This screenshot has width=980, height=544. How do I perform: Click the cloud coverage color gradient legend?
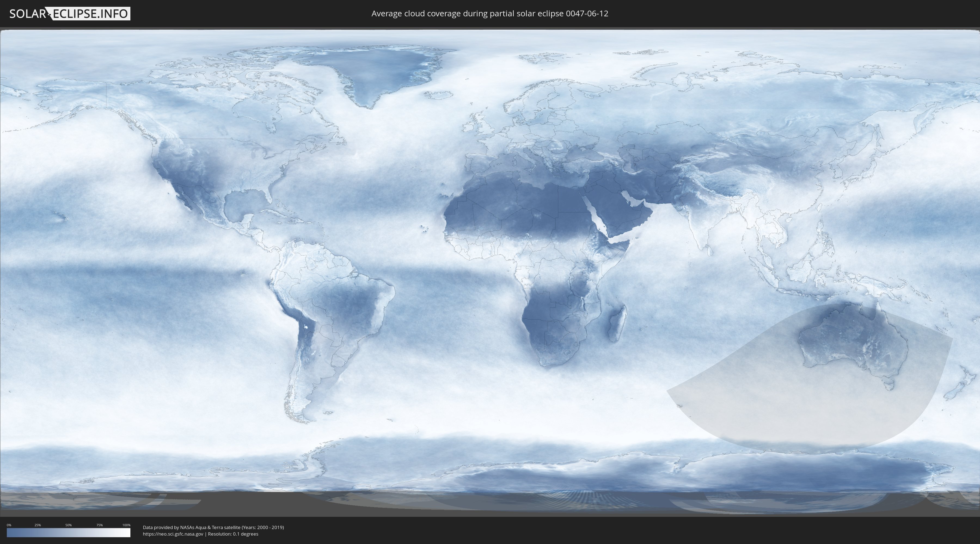[x=69, y=533]
